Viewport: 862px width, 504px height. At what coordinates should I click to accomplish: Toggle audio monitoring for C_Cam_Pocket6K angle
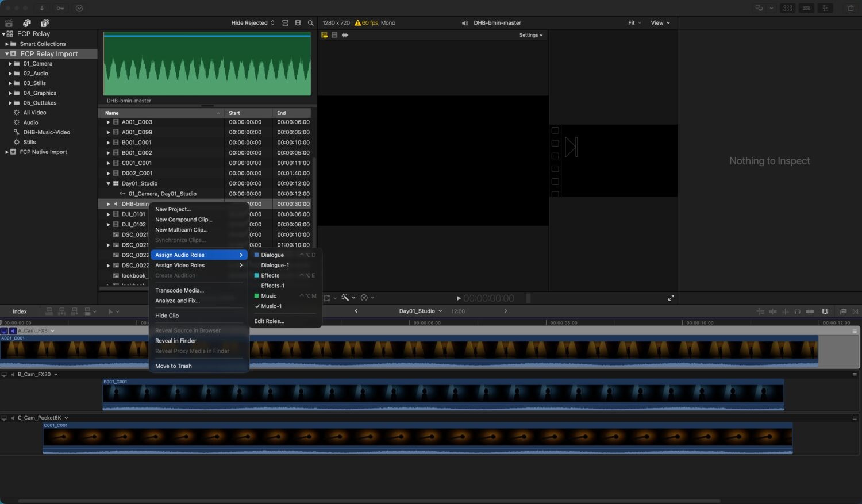point(13,418)
